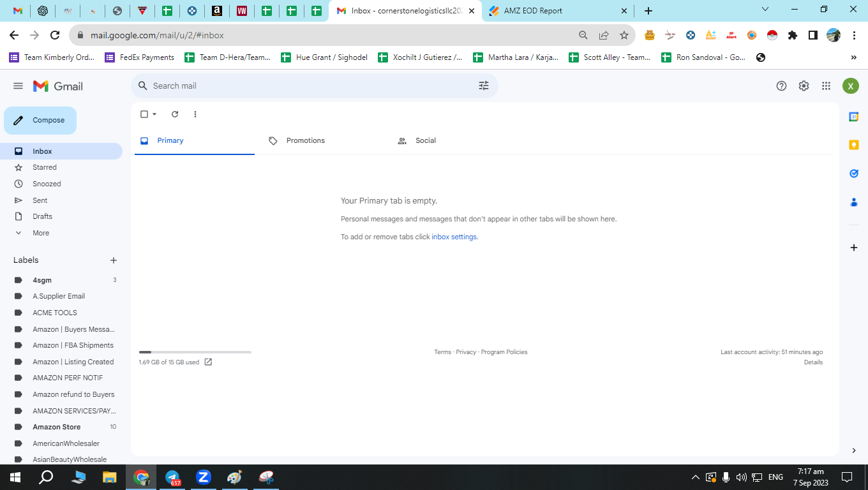This screenshot has width=868, height=490.
Task: Open the Gmail support help icon
Action: click(781, 86)
